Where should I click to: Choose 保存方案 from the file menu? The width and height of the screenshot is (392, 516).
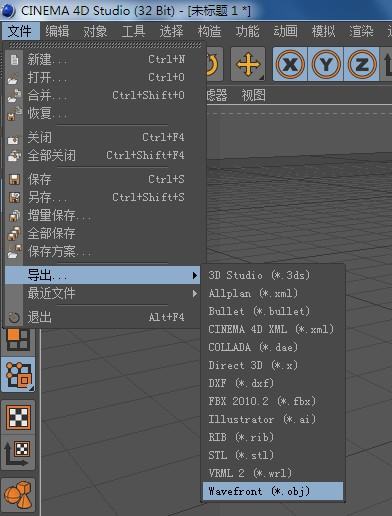click(103, 251)
